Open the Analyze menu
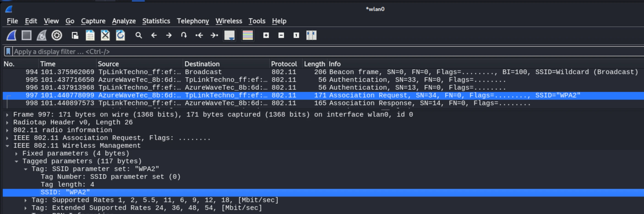The width and height of the screenshot is (644, 214). [x=124, y=21]
